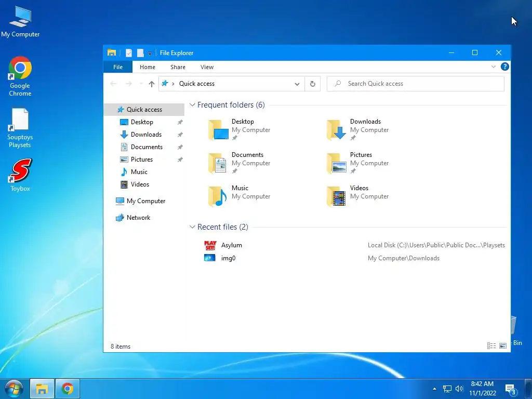Switch to Large icons view in status bar
Screen dimensions: 532x399
(x=503, y=345)
